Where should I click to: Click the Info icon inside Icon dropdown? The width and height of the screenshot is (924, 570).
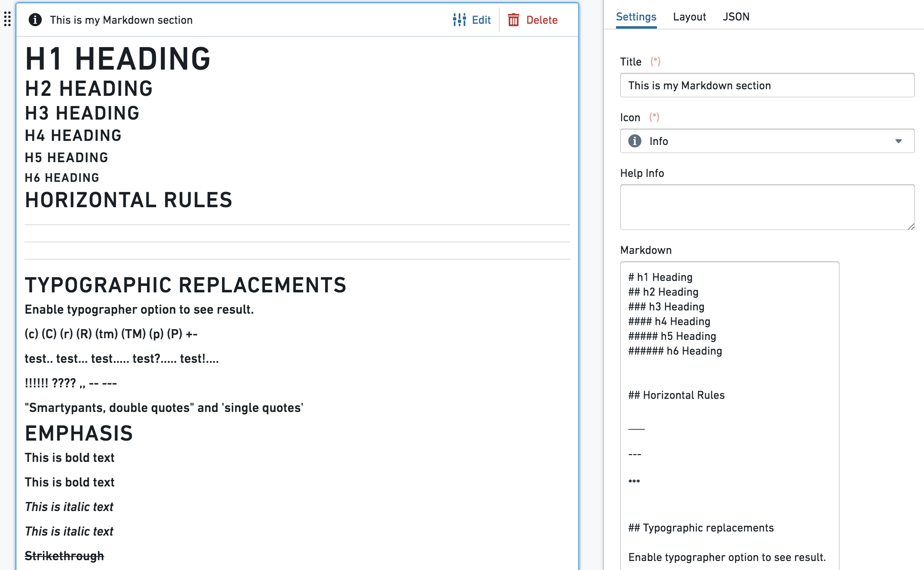pyautogui.click(x=635, y=141)
